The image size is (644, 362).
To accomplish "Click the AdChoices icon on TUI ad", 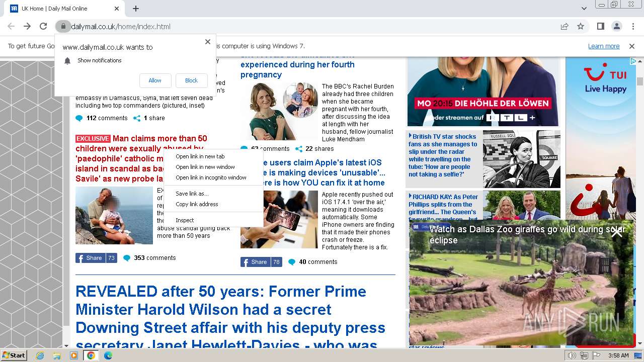I will pos(633,61).
